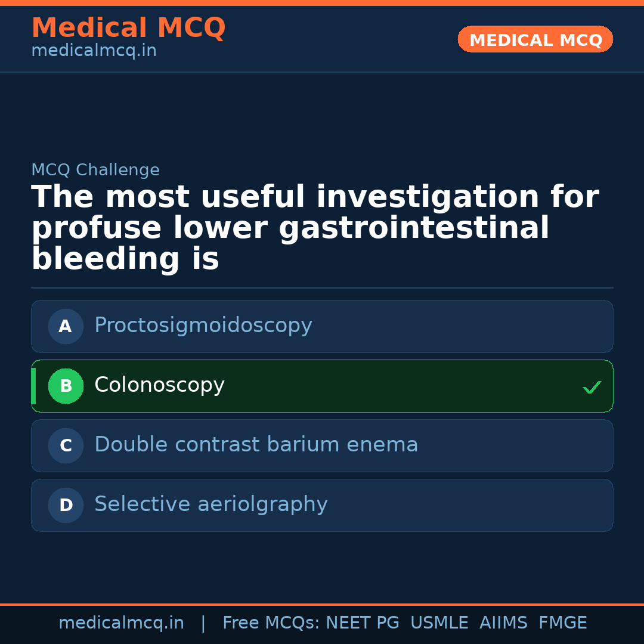Click USMLE in the footer
The height and width of the screenshot is (644, 644).
[439, 623]
